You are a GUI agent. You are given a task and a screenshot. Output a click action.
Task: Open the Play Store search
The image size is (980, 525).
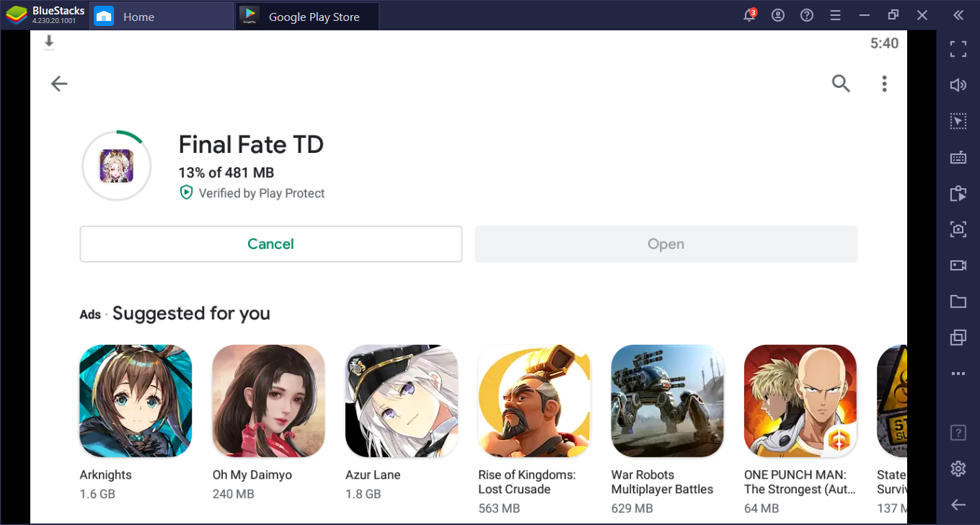[x=841, y=84]
